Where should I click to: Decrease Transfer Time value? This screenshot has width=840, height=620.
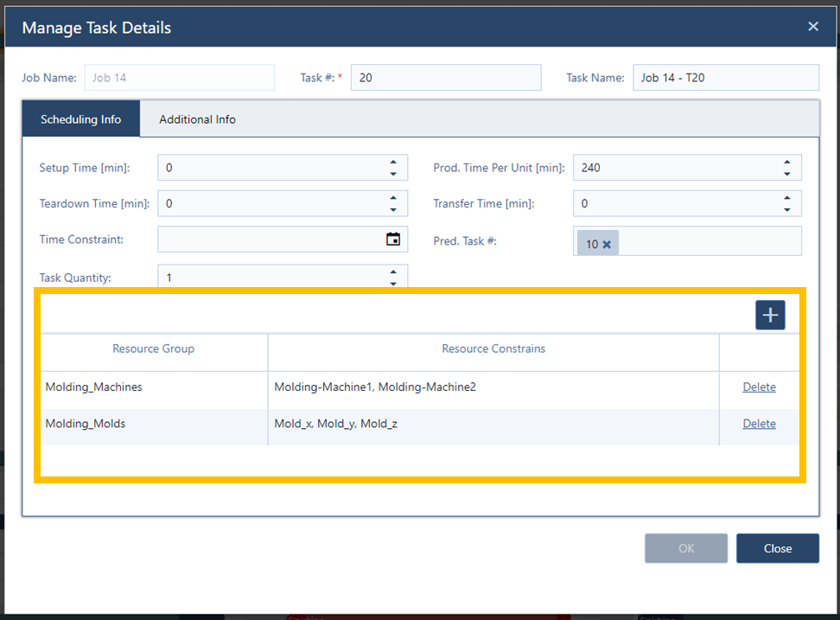point(786,208)
